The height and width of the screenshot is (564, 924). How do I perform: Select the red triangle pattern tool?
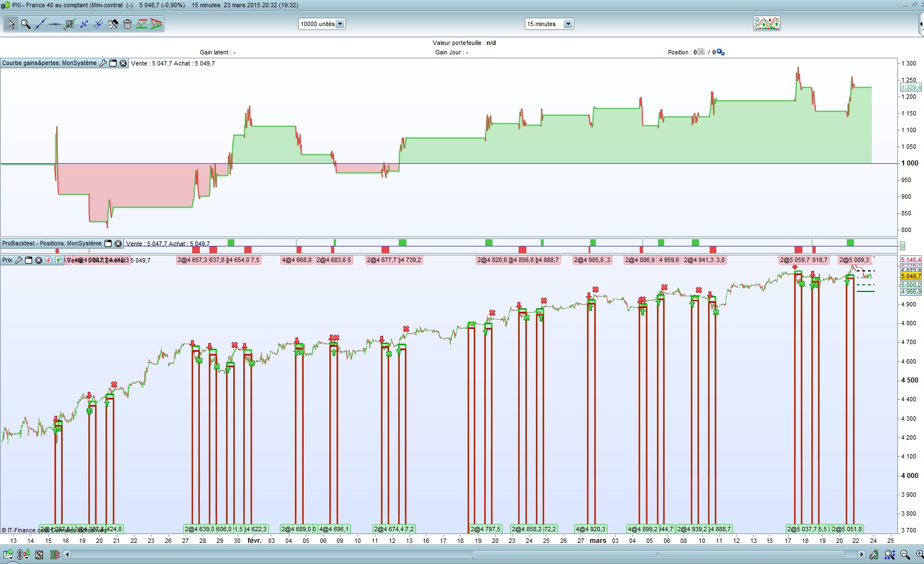pos(156,24)
